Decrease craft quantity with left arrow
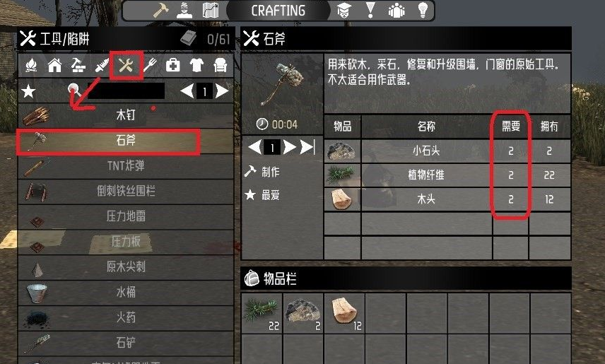 254,147
